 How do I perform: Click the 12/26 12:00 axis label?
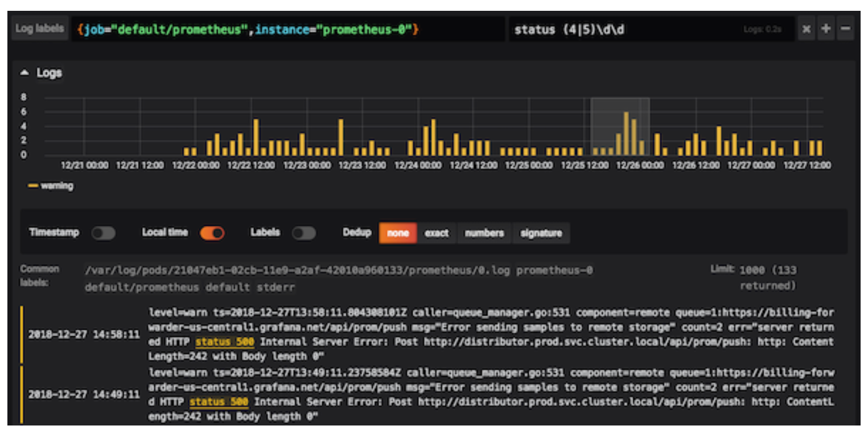click(696, 166)
